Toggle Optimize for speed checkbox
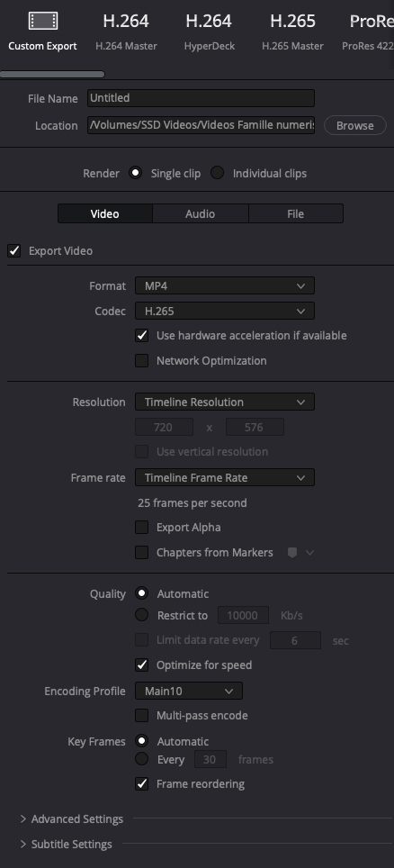 142,665
